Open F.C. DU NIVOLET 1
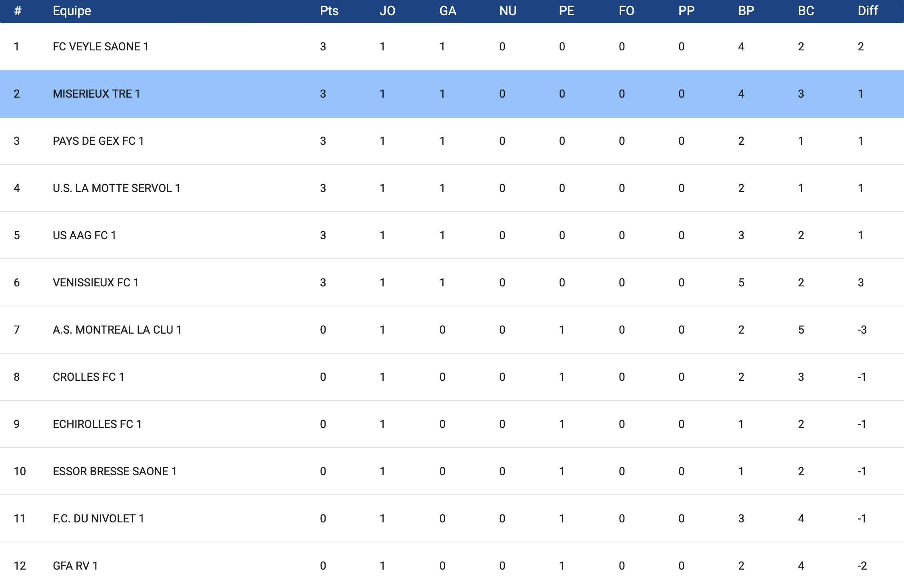The height and width of the screenshot is (588, 904). click(x=98, y=519)
